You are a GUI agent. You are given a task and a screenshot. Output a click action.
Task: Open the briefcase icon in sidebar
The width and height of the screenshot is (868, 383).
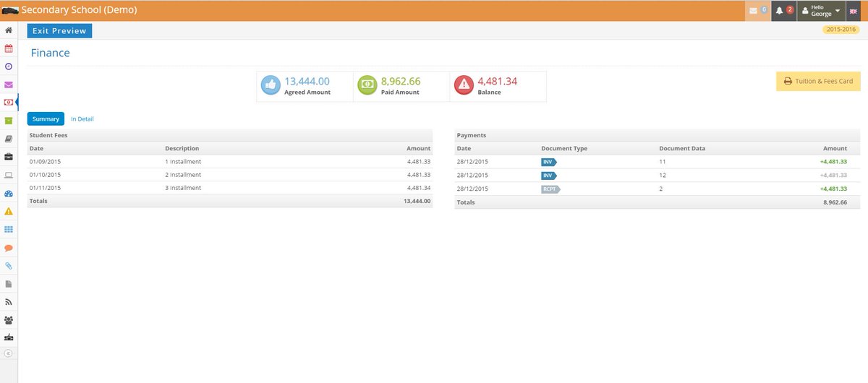click(x=9, y=157)
